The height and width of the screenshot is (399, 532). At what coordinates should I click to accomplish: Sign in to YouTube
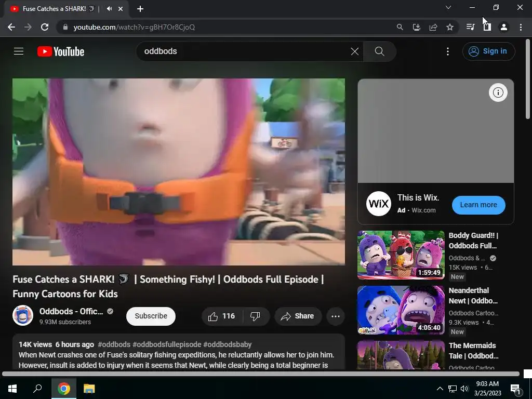coord(488,51)
